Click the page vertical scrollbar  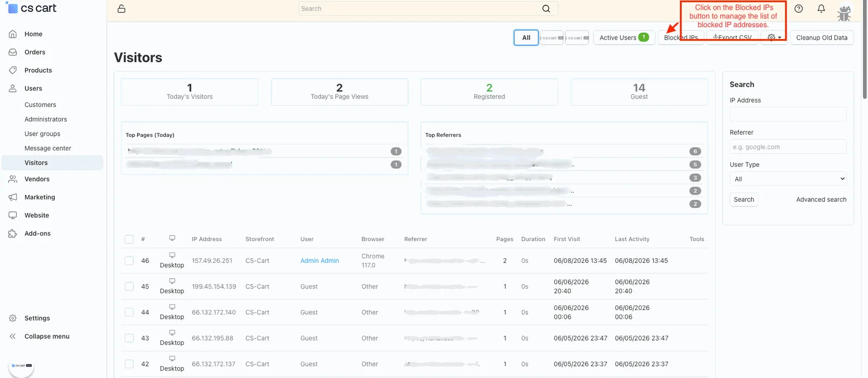click(x=865, y=50)
